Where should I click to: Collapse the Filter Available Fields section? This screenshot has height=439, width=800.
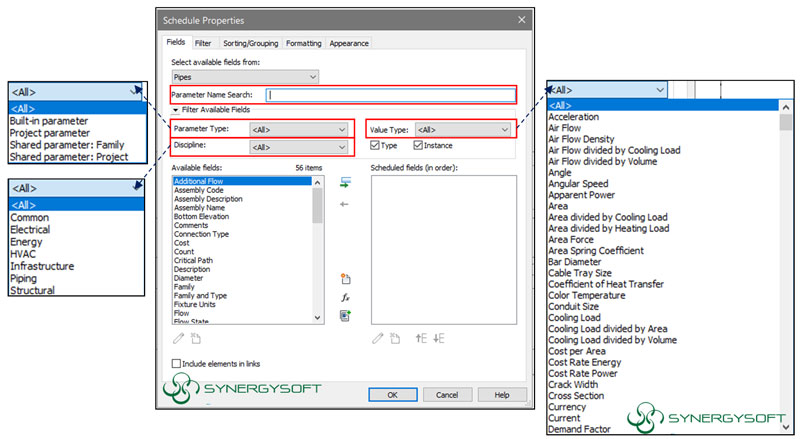pyautogui.click(x=176, y=109)
